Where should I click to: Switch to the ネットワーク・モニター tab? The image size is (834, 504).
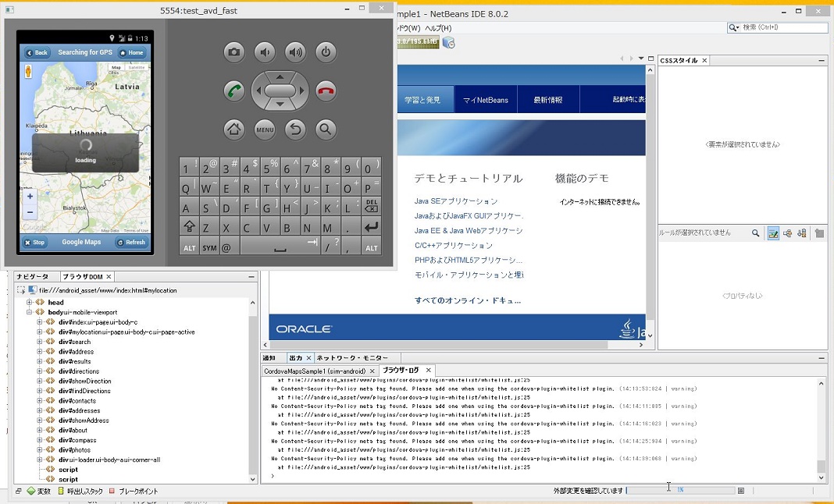coord(352,358)
